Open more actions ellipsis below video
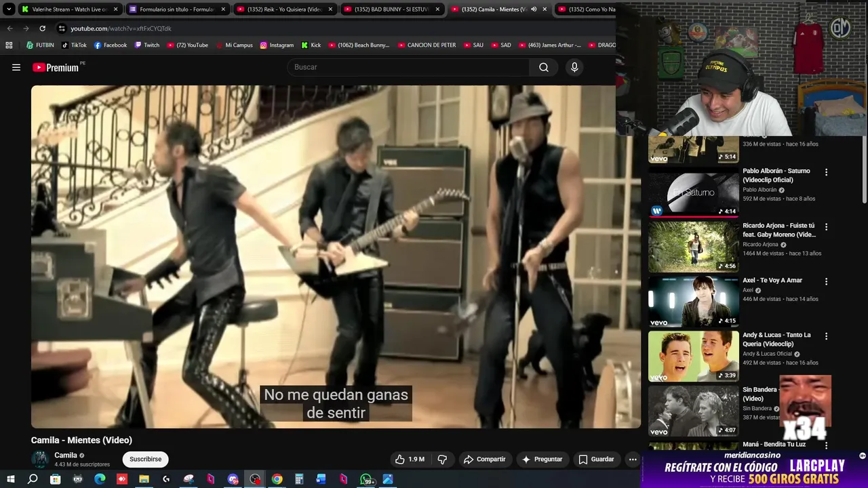 633,459
